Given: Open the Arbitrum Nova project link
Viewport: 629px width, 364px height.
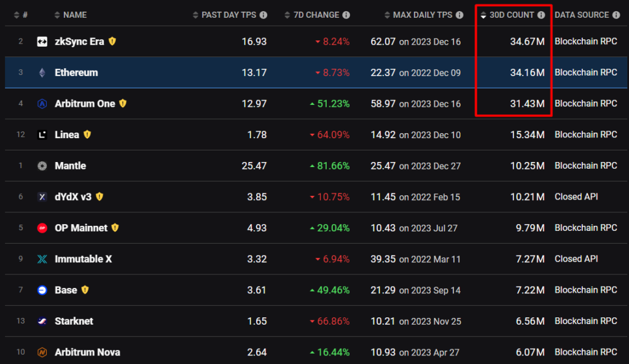Looking at the screenshot, I should click(x=87, y=352).
